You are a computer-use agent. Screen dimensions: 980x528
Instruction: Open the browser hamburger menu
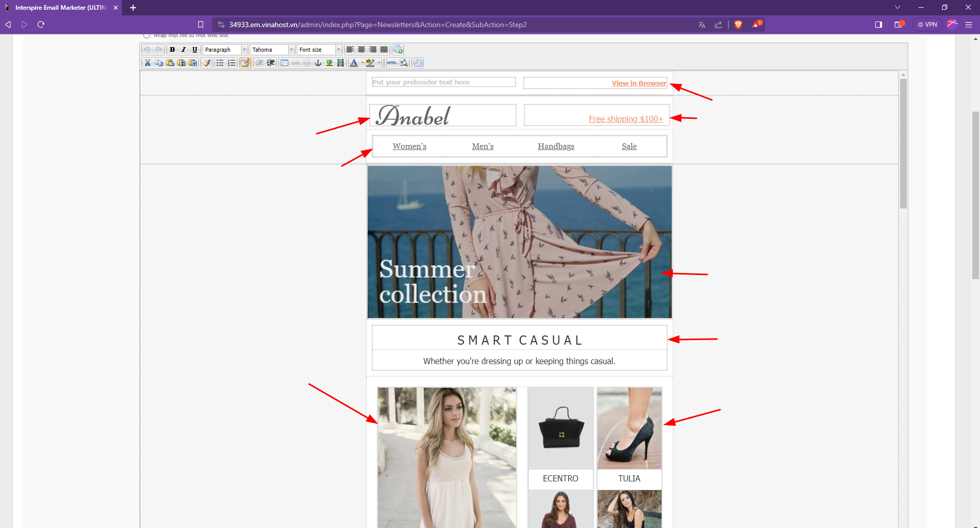coord(969,25)
